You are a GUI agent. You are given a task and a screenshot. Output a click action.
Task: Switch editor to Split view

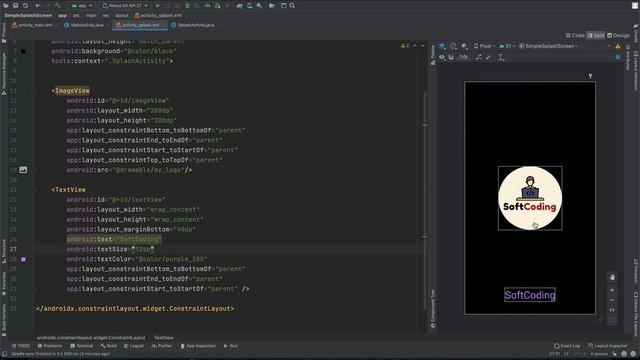(x=596, y=36)
